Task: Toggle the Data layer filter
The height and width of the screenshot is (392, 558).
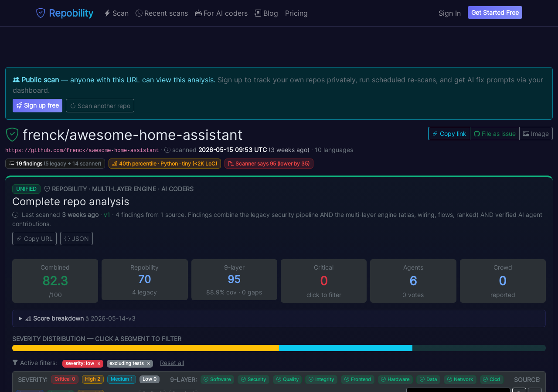Action: pos(428,379)
